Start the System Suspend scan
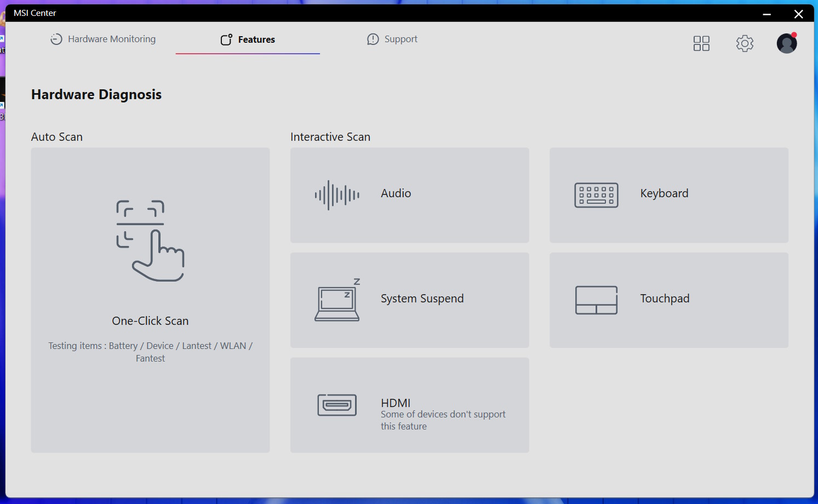818x504 pixels. click(x=410, y=300)
